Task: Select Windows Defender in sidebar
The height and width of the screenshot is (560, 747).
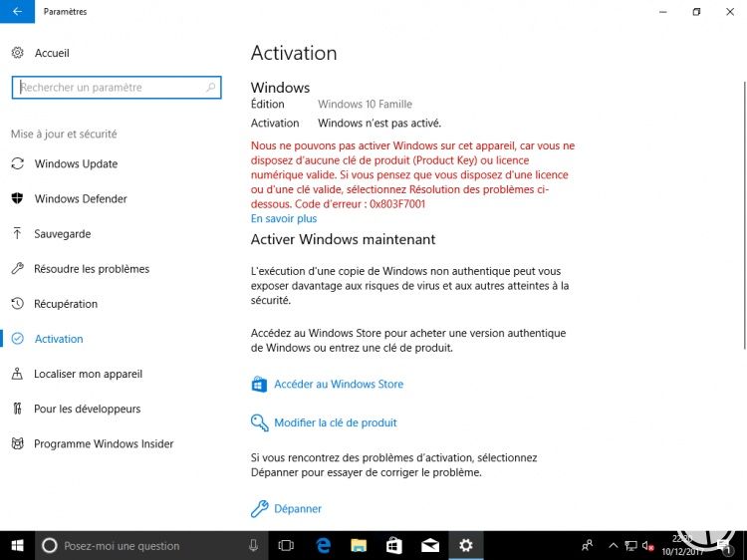Action: [81, 199]
